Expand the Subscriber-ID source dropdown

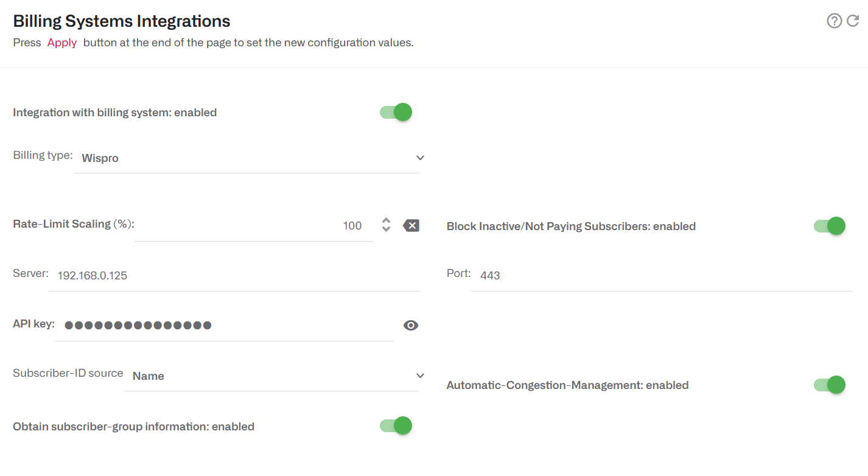275,376
